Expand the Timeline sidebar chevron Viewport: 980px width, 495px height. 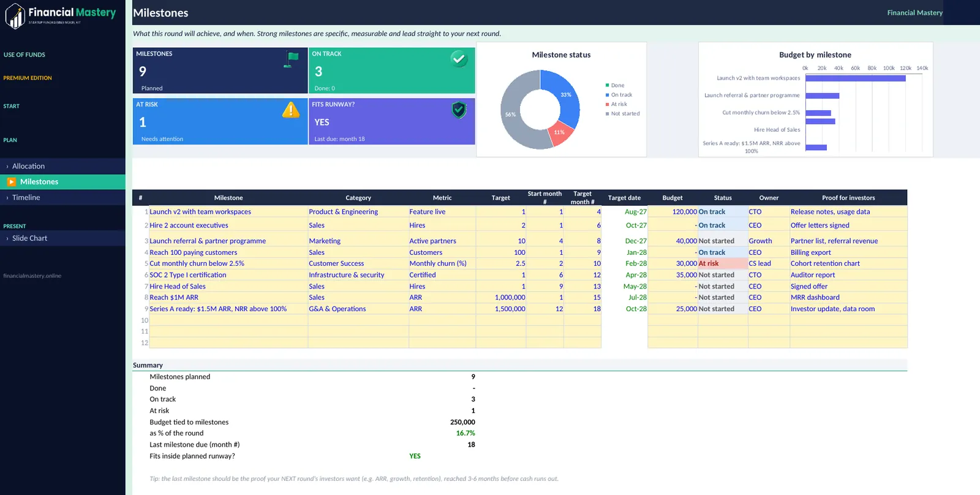point(7,198)
